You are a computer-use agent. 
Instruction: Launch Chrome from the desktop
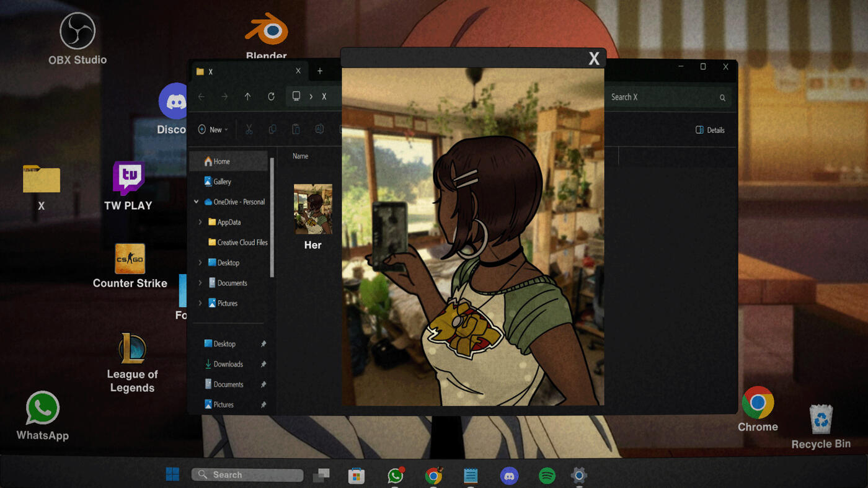click(x=758, y=402)
